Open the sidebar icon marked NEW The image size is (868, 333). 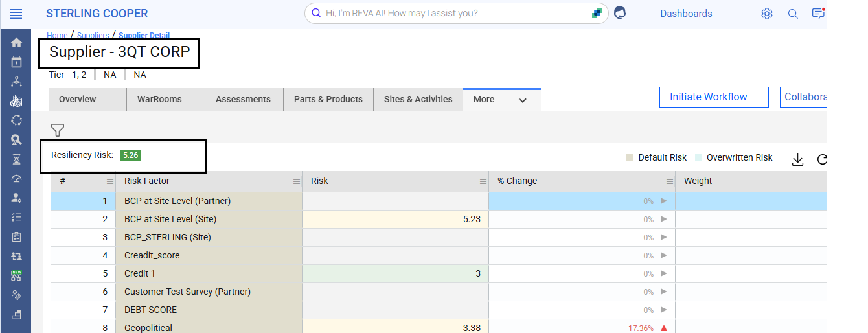16,275
